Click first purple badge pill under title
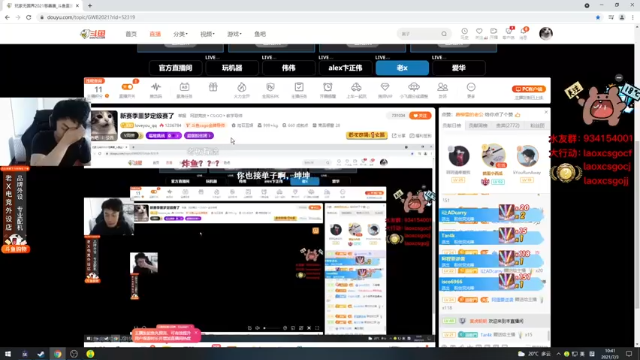This screenshot has width=640, height=360. click(x=163, y=136)
